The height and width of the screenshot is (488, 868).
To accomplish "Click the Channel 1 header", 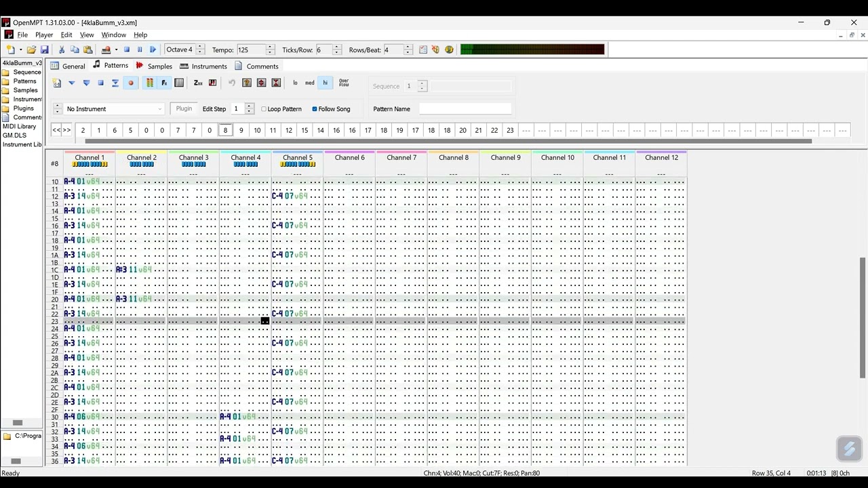I will point(90,158).
